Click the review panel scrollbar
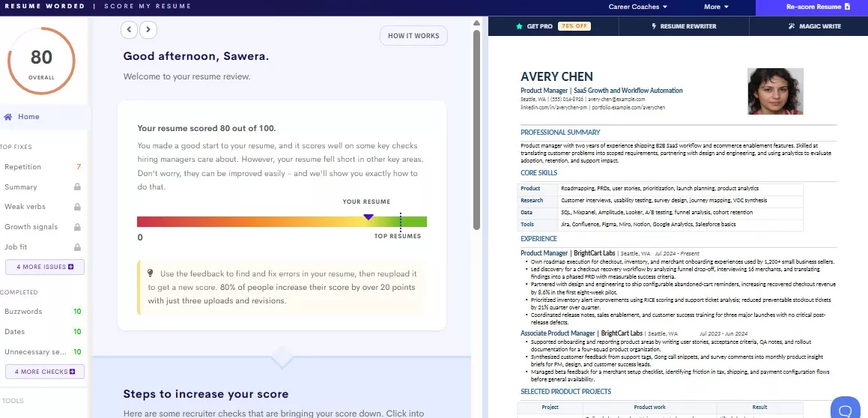The image size is (868, 418). pos(476,130)
